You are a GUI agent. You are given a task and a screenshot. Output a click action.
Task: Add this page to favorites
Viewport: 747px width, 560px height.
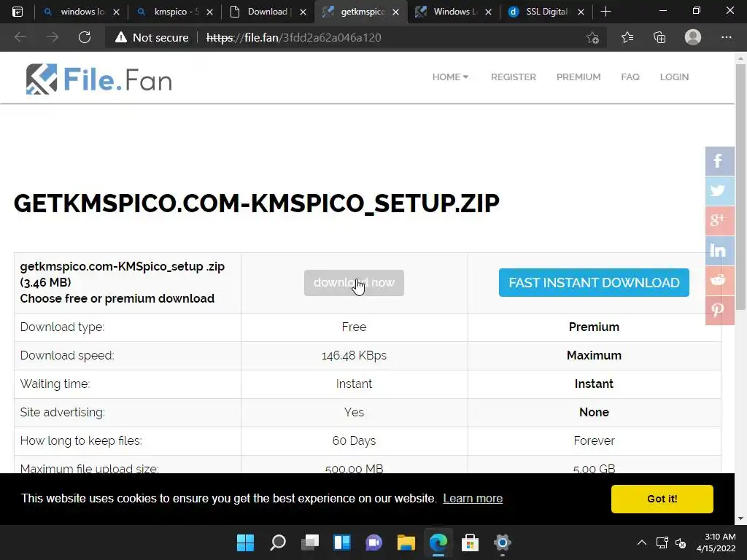[x=592, y=38]
